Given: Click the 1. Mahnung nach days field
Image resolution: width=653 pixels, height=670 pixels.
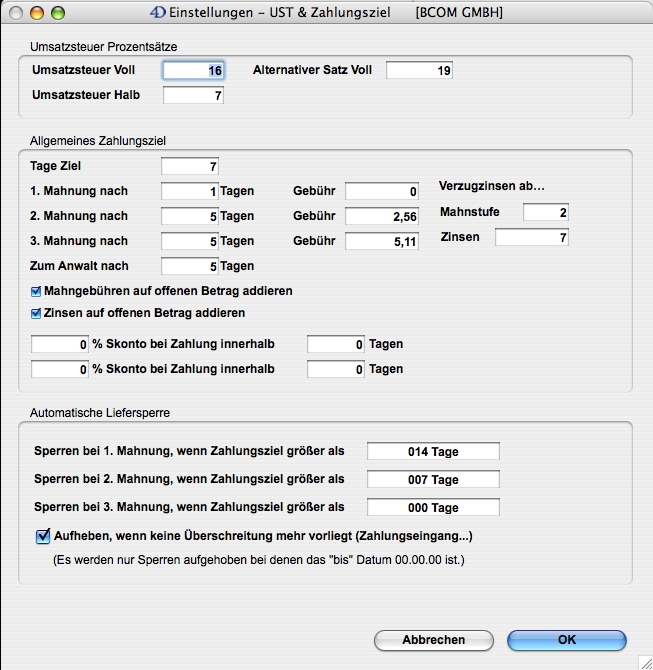Looking at the screenshot, I should (189, 191).
